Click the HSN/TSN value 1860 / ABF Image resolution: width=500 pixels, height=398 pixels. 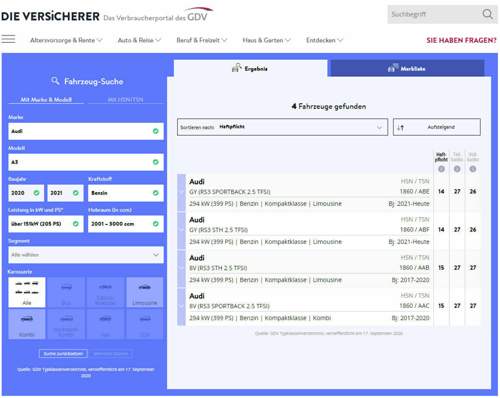coord(414,230)
